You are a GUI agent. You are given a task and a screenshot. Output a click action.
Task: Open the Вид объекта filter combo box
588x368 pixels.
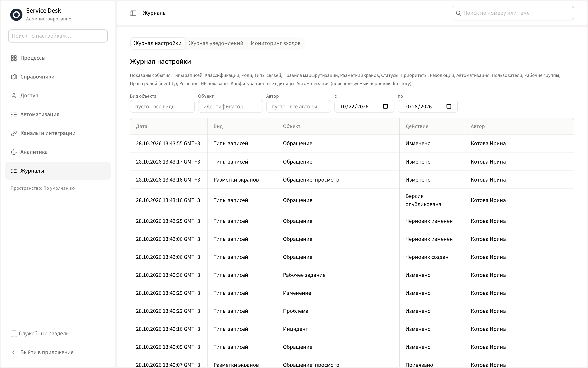click(x=162, y=106)
